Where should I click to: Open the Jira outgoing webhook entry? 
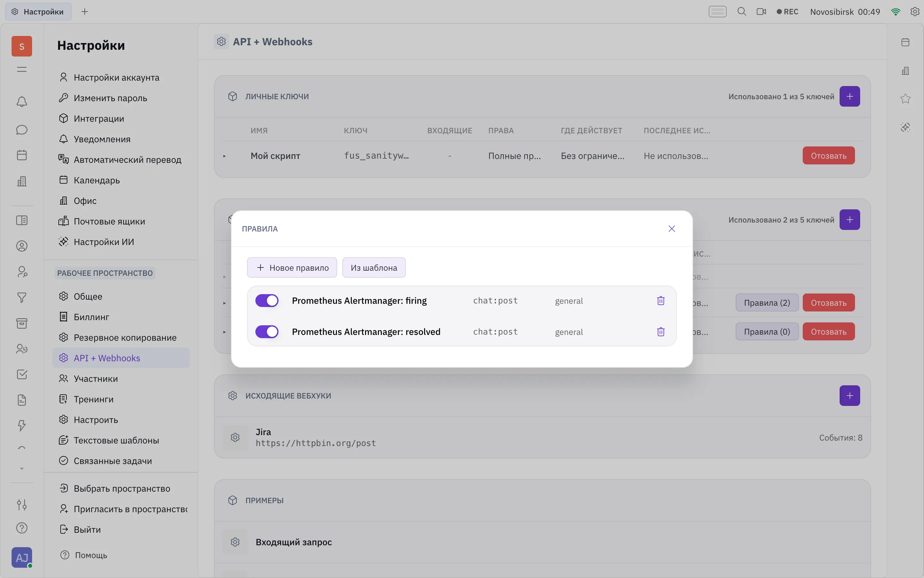pyautogui.click(x=542, y=437)
